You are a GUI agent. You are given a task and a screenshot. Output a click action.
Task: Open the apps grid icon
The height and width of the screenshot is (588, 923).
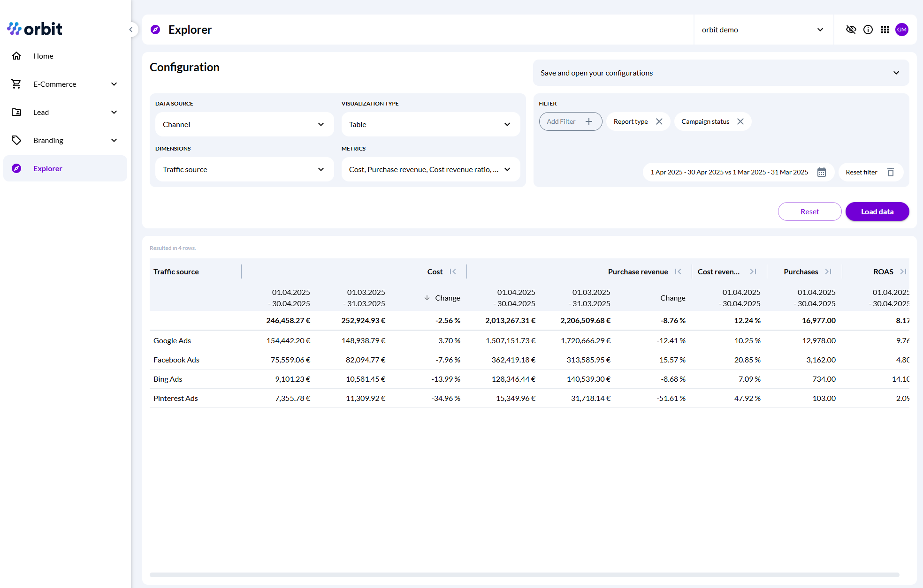coord(885,30)
